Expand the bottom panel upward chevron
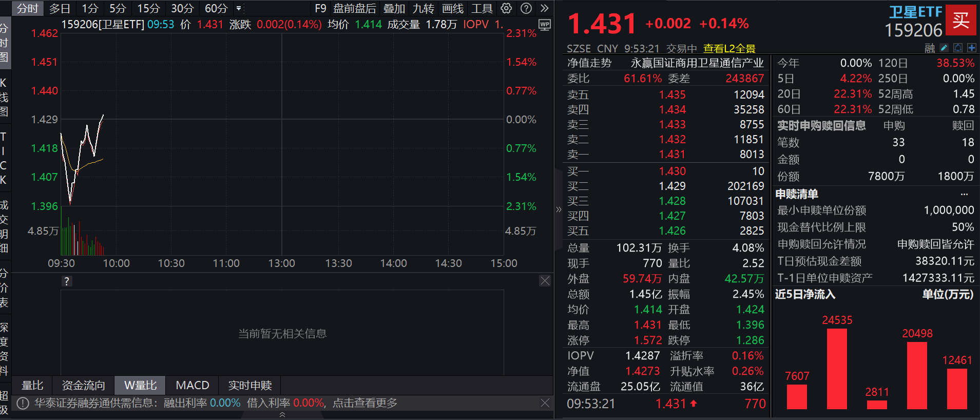980x420 pixels. (282, 415)
